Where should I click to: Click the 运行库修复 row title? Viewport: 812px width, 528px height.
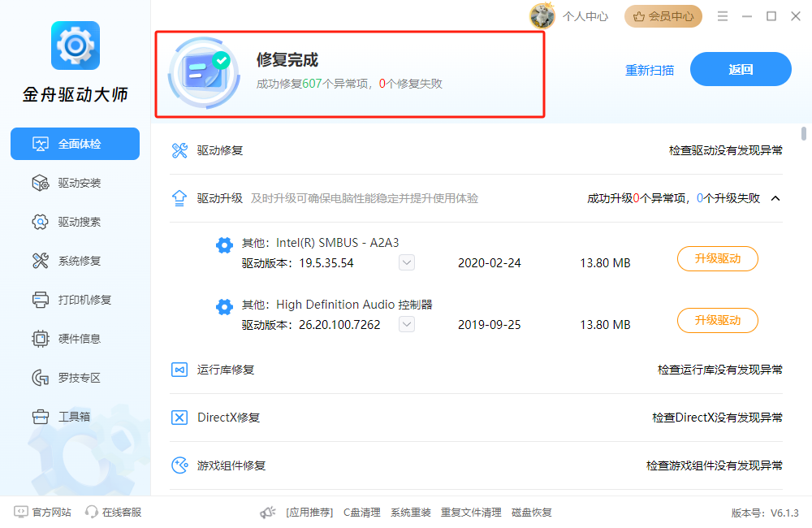point(226,370)
